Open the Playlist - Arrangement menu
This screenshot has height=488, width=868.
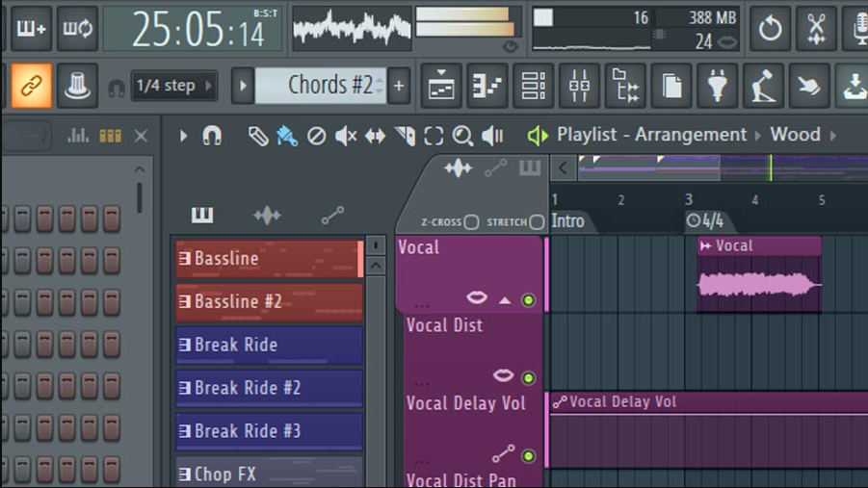(651, 135)
